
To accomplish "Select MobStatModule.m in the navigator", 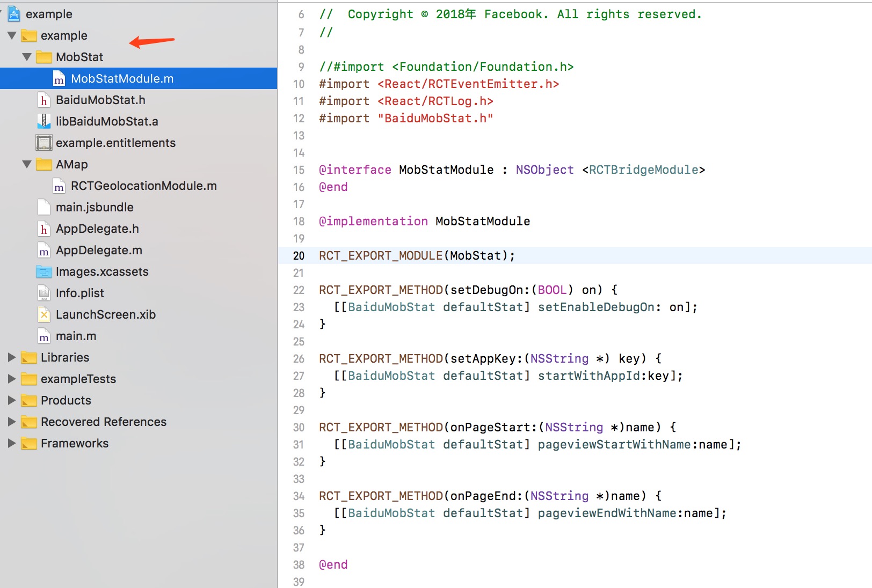I will [139, 78].
